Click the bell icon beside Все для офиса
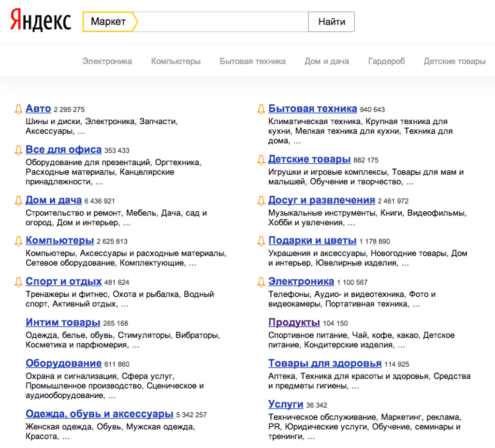 click(x=18, y=150)
